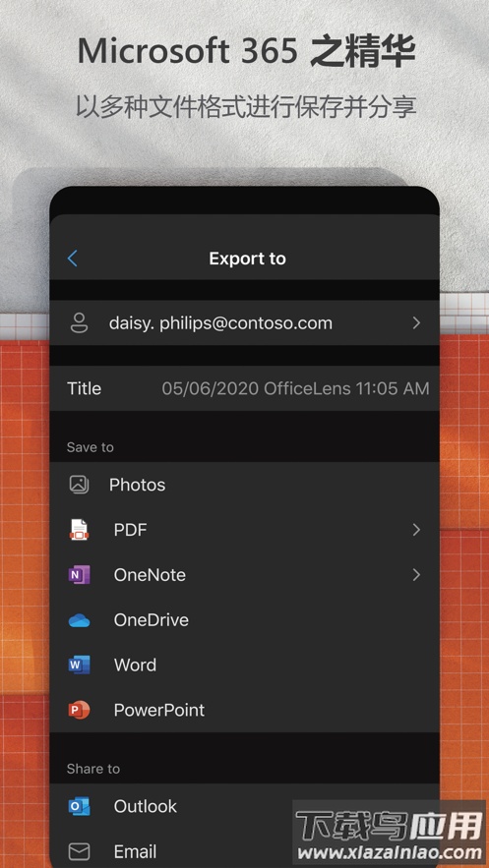Click the OneNote app icon
The width and height of the screenshot is (489, 868).
click(79, 575)
